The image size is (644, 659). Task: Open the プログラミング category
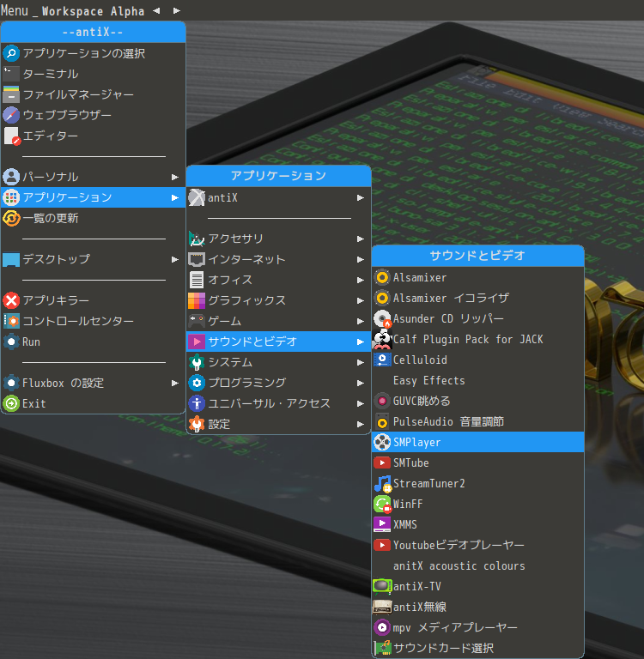(278, 383)
